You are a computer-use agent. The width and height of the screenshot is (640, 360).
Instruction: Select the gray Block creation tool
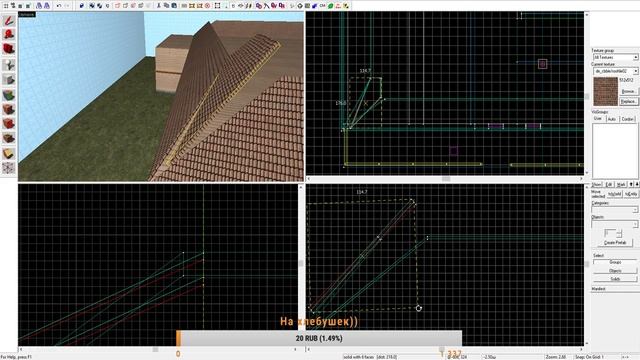click(x=9, y=80)
